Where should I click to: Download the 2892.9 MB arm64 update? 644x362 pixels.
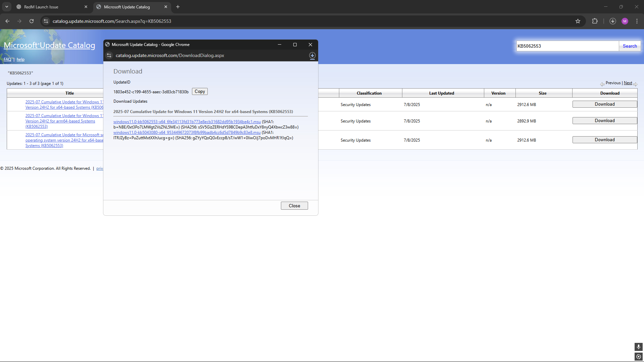[605, 121]
